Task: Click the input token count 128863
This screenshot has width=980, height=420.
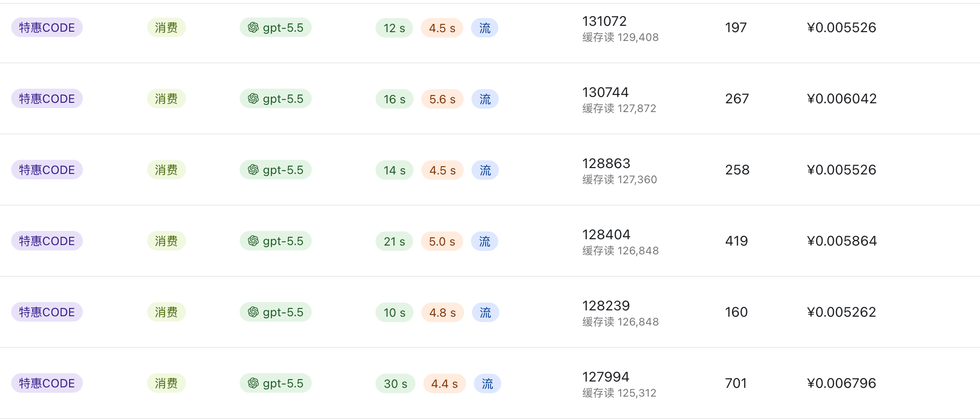Action: pos(606,163)
